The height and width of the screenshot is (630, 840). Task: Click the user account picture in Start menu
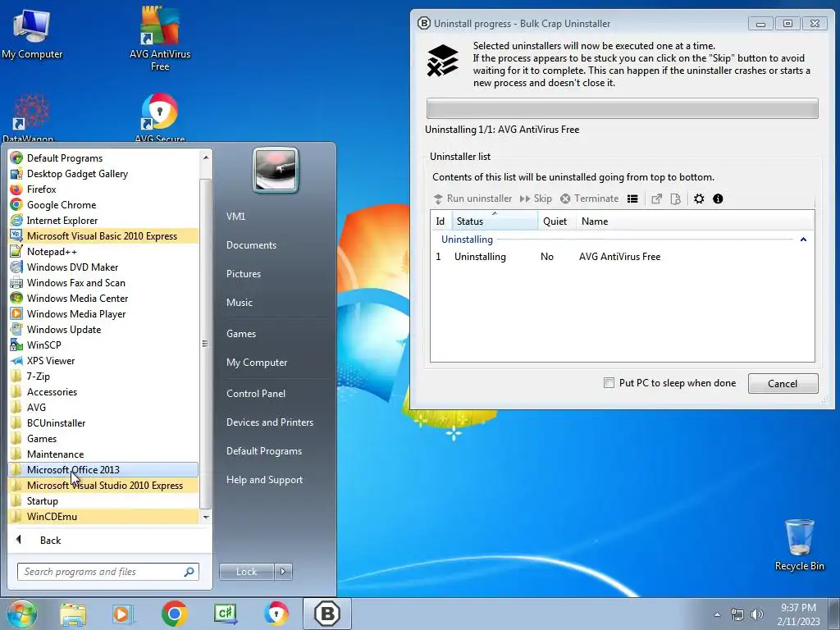(x=276, y=170)
